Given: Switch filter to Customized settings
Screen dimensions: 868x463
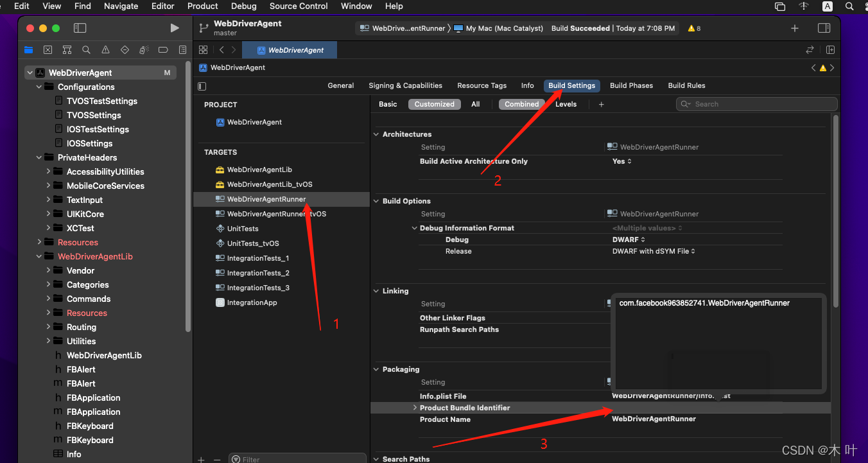Looking at the screenshot, I should (435, 104).
